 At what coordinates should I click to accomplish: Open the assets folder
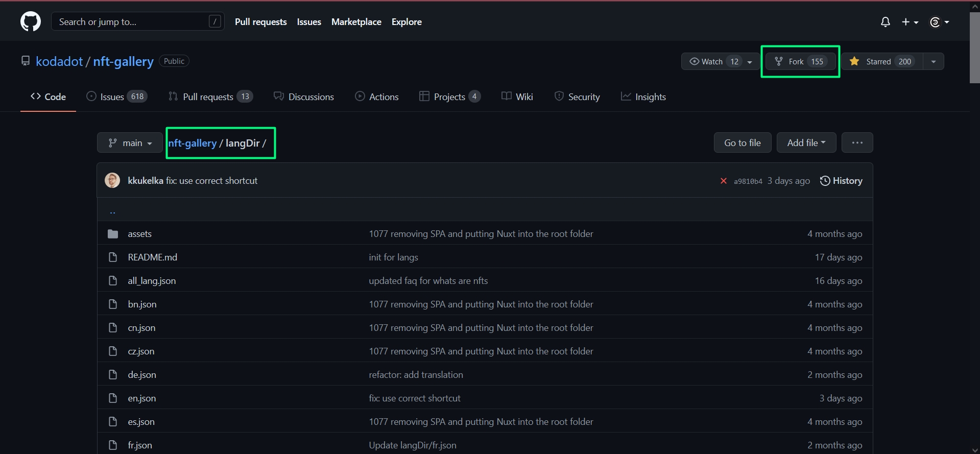click(139, 234)
